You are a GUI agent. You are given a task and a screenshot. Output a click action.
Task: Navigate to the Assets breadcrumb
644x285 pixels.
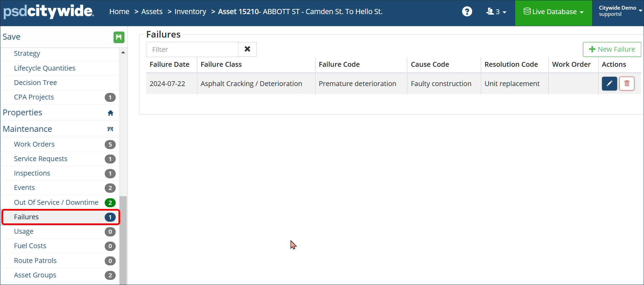(152, 12)
